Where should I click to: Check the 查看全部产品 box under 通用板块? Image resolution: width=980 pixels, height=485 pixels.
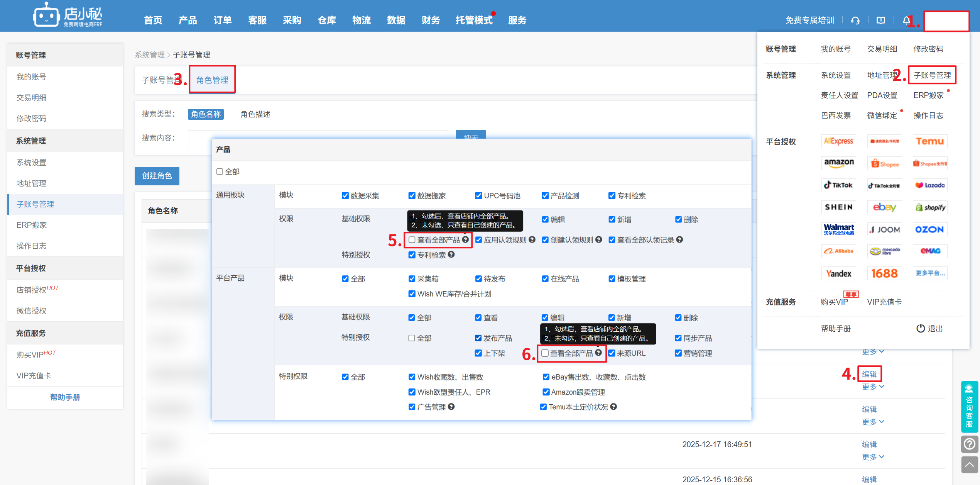(412, 240)
